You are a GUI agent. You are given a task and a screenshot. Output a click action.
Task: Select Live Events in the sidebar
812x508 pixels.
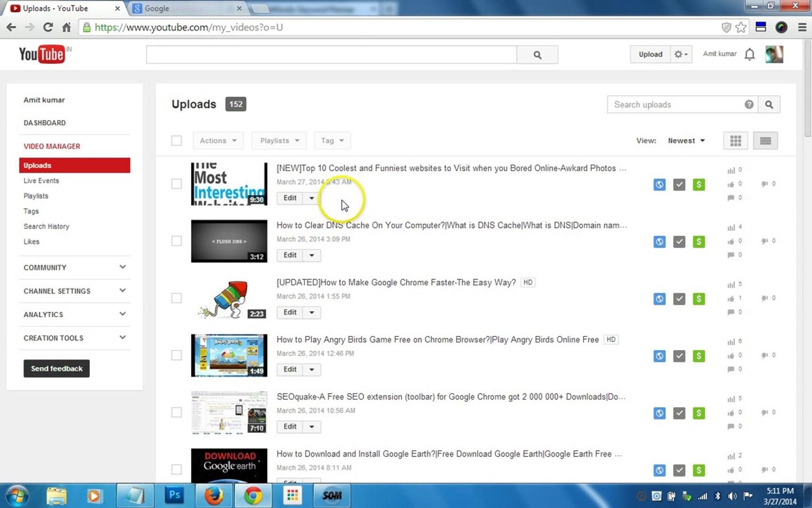click(41, 181)
